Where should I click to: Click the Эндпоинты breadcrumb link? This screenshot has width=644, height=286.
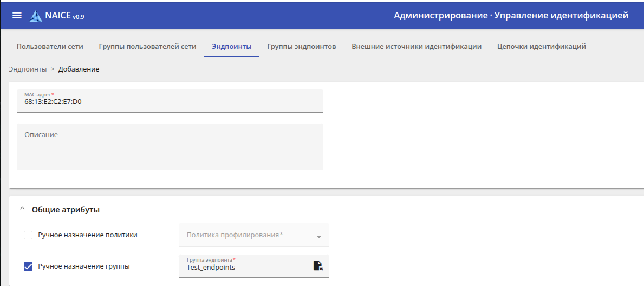pyautogui.click(x=28, y=69)
